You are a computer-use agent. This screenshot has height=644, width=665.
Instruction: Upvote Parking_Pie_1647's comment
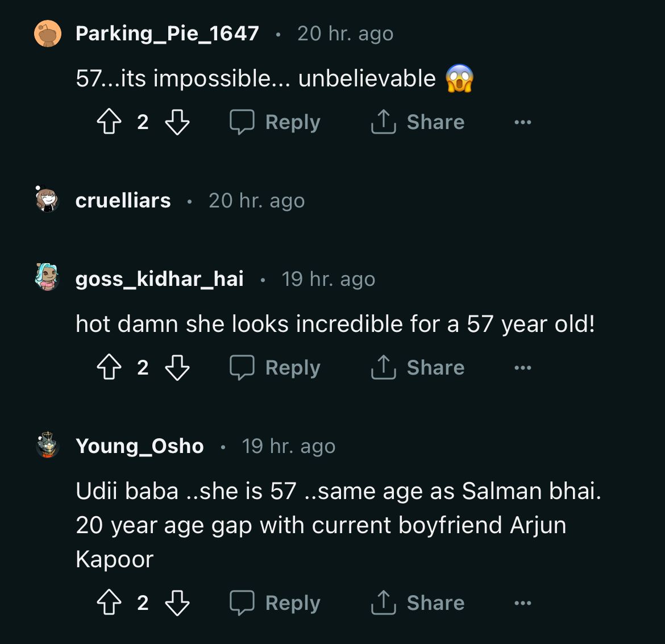coord(109,122)
